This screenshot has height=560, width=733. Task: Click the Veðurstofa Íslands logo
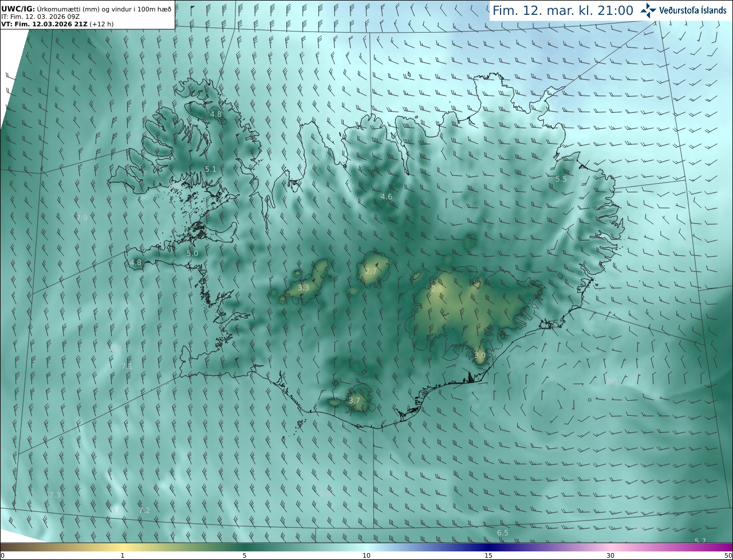coord(684,10)
